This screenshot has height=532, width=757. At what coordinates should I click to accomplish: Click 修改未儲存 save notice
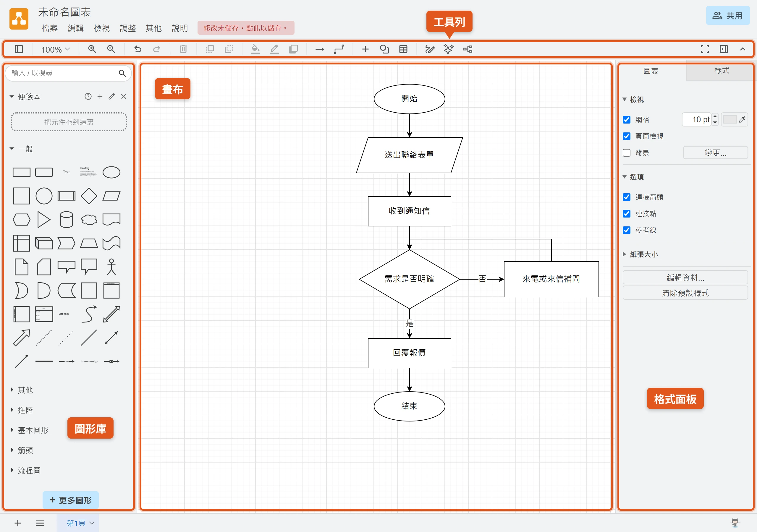coord(246,28)
